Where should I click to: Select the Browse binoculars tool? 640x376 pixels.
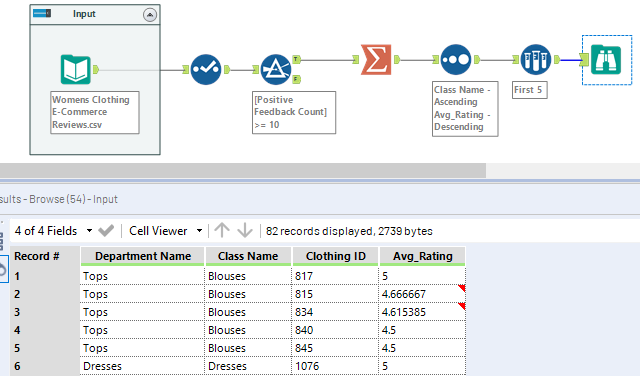point(606,60)
